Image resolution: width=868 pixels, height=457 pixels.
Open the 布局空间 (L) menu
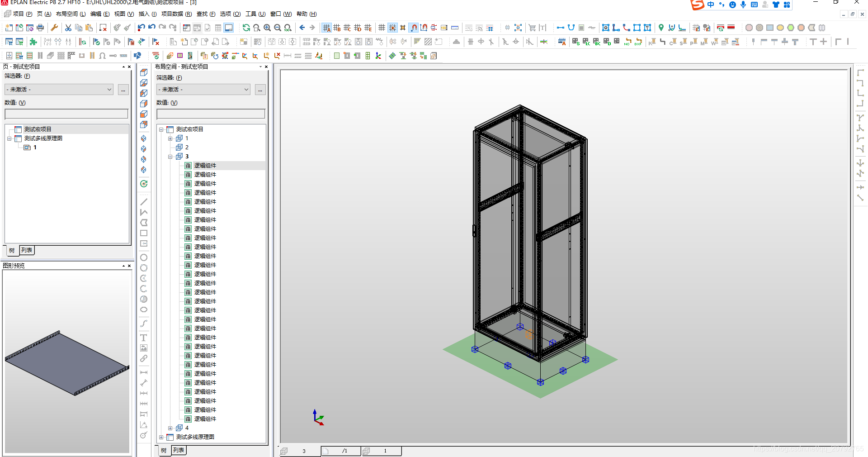(x=71, y=14)
